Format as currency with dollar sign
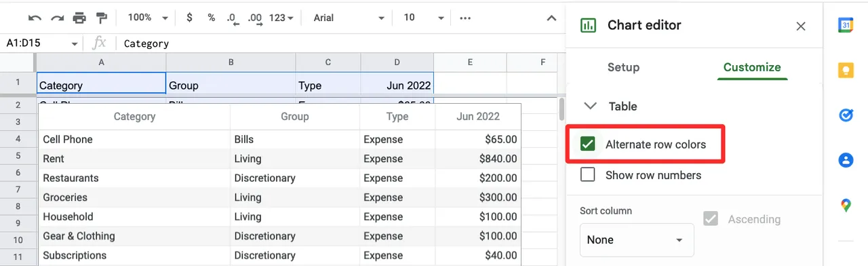Viewport: 868px width, 266px height. point(189,18)
